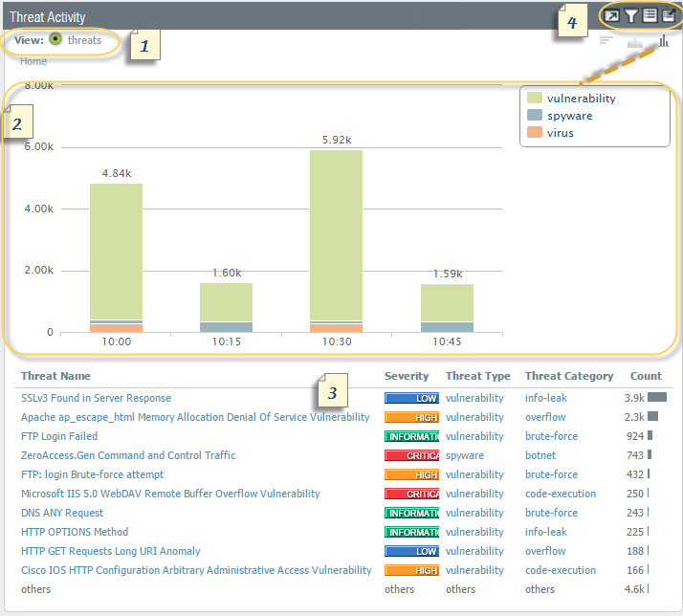Open ZeroAccess.Gen Command and Control Traffic

(x=128, y=455)
